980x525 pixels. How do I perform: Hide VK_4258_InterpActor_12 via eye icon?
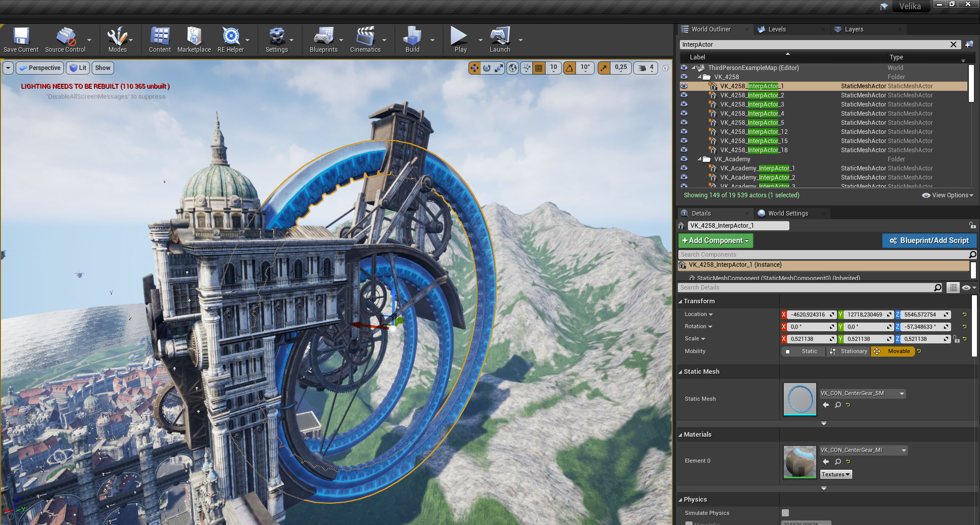(x=684, y=132)
